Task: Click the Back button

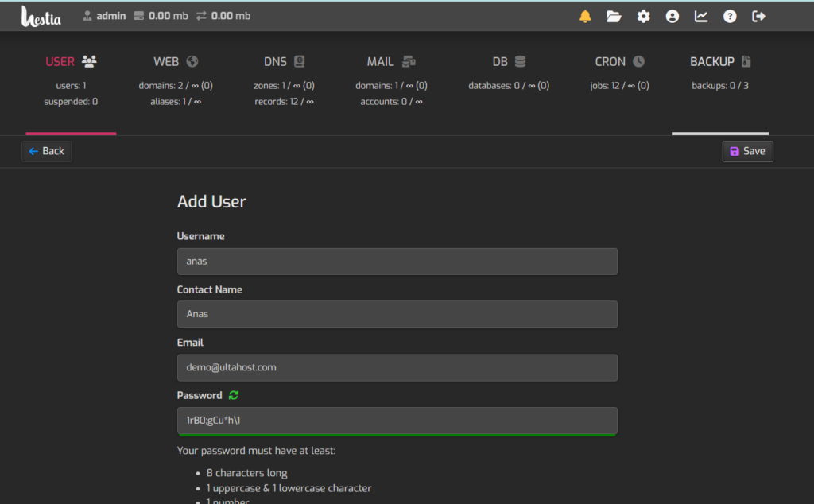Action: click(x=47, y=151)
